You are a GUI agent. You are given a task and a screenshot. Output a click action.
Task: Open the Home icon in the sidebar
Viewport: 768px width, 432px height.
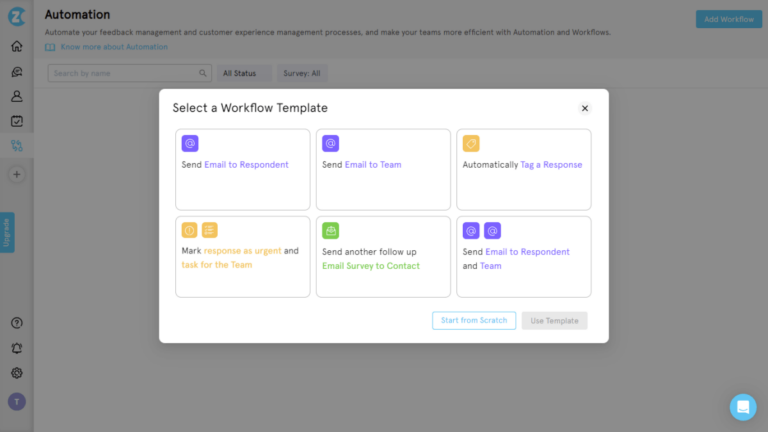click(17, 47)
